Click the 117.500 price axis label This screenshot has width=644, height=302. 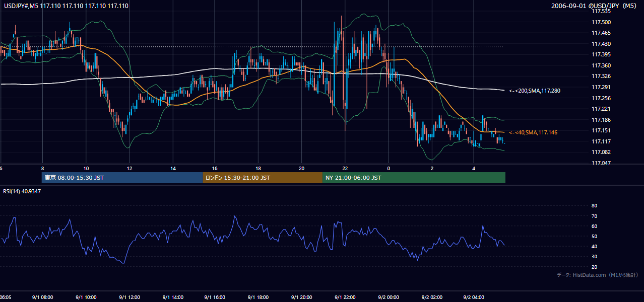coord(601,22)
